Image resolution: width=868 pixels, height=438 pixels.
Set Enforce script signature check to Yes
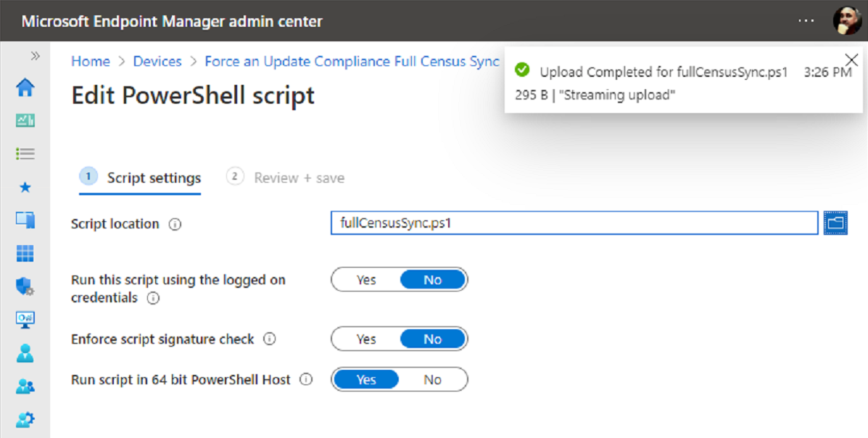[x=366, y=339]
